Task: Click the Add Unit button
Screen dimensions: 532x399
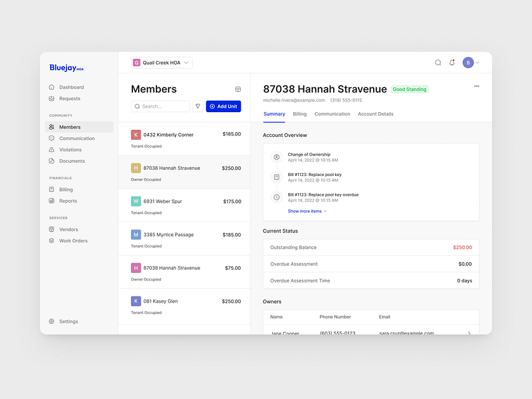Action: point(224,106)
